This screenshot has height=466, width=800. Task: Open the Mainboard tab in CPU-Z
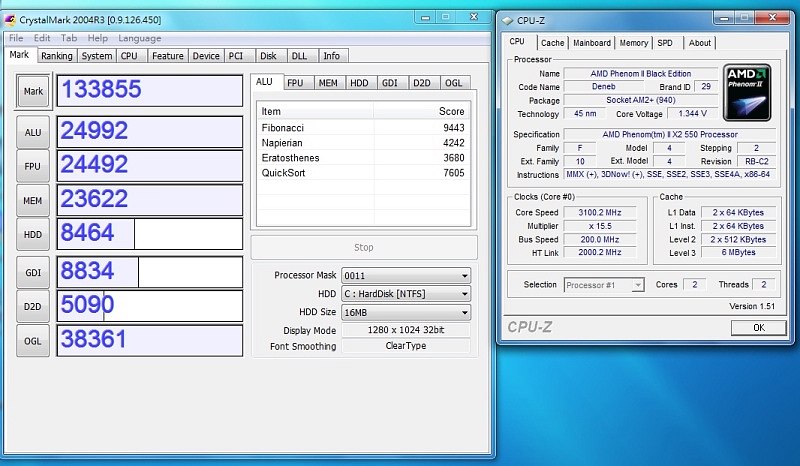[592, 43]
